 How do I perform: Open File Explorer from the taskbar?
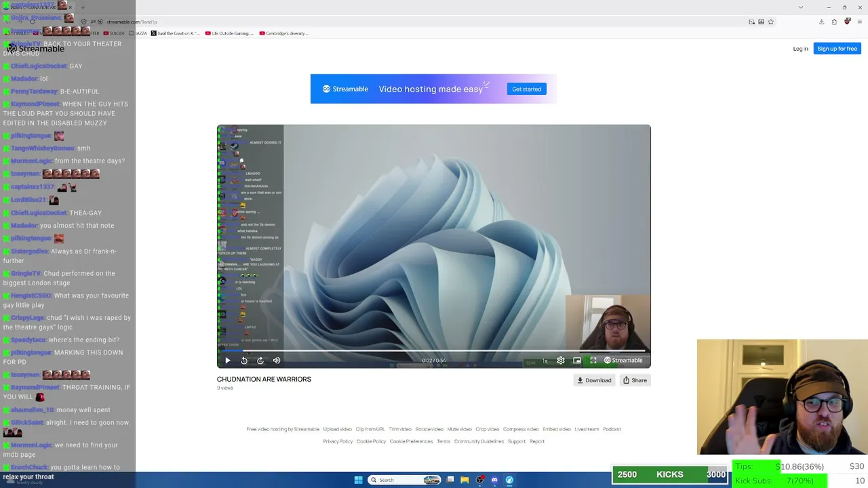tap(465, 480)
